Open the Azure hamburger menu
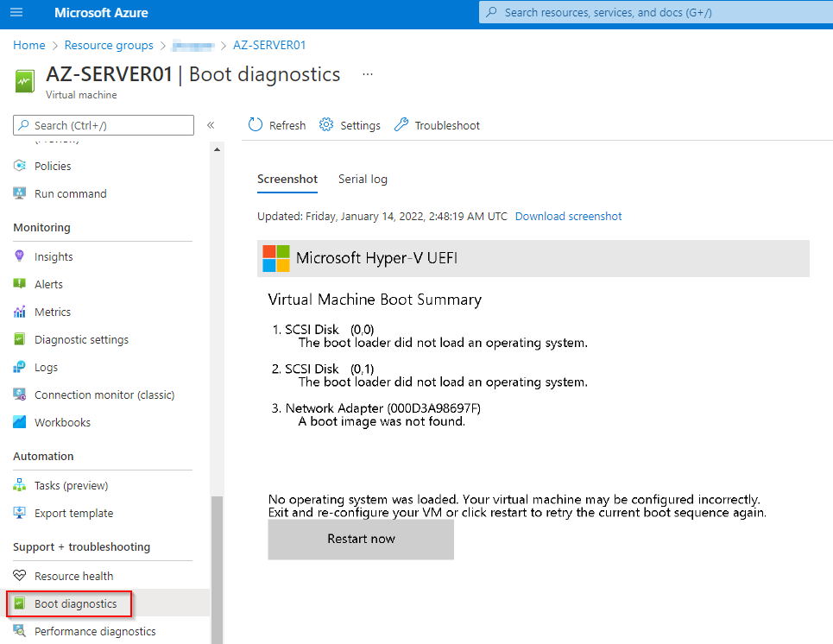The width and height of the screenshot is (833, 644). [x=15, y=12]
